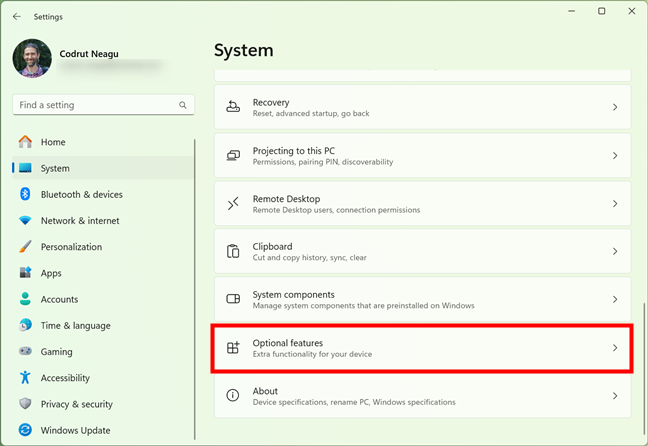Screen dimensions: 648x446
Task: Maximize the Settings window
Action: pyautogui.click(x=602, y=11)
